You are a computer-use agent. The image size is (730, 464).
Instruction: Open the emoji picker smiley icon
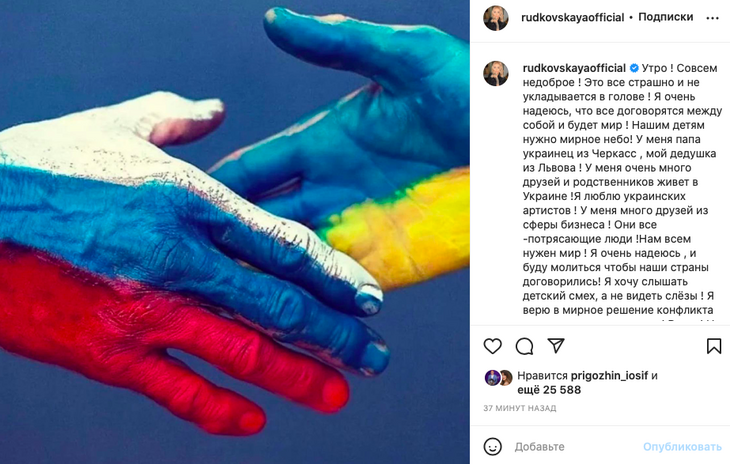click(493, 447)
